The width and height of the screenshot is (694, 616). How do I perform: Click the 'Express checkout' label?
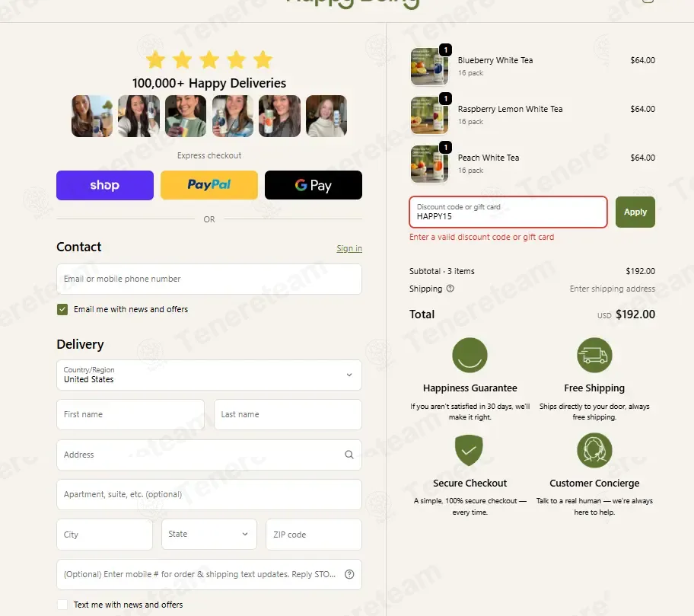(x=209, y=155)
